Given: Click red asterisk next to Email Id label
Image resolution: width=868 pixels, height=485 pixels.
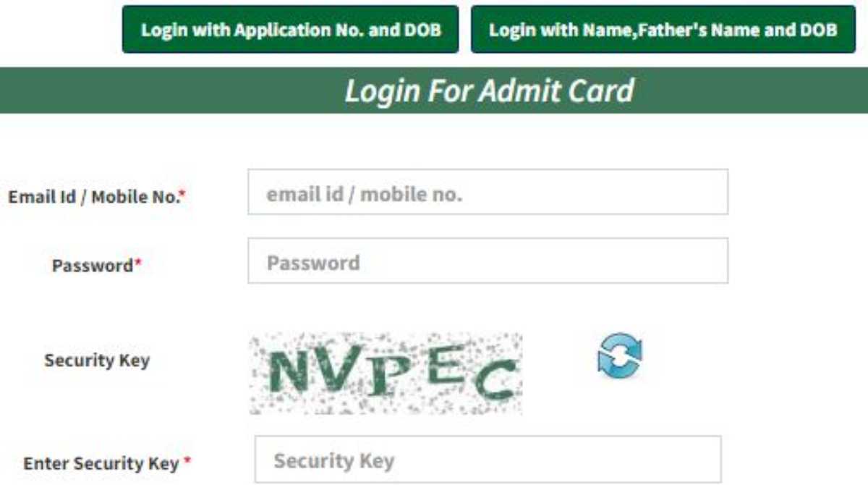Looking at the screenshot, I should point(183,194).
